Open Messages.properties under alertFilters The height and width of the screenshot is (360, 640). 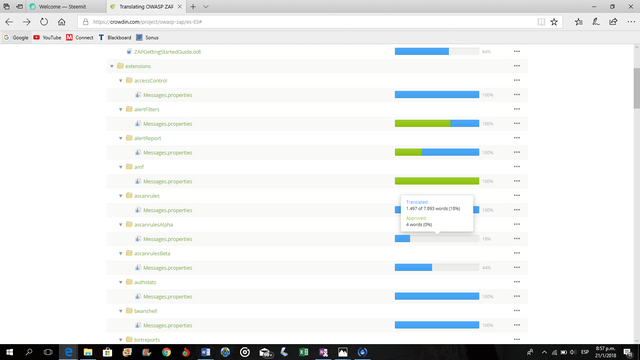167,124
